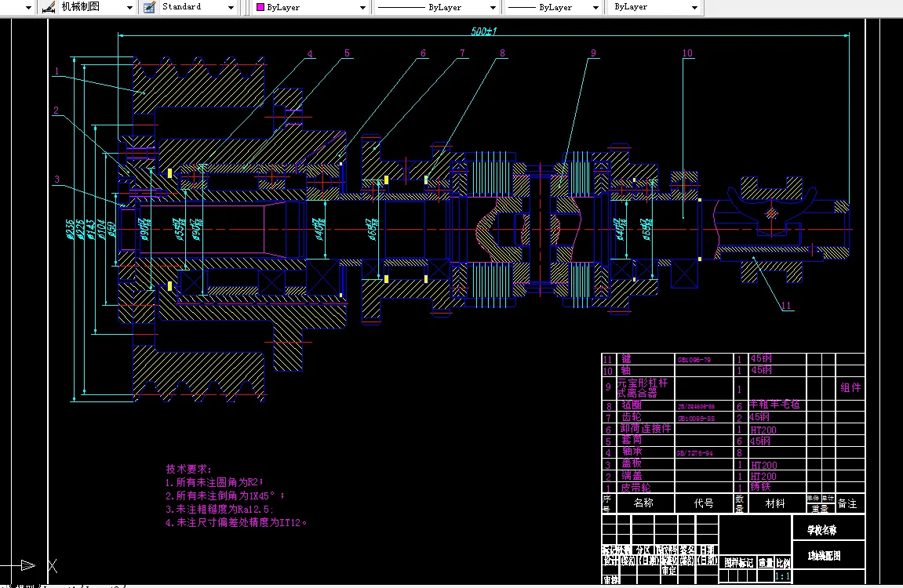Select balloon callout number 6 above drawing
This screenshot has width=903, height=588.
(x=423, y=53)
